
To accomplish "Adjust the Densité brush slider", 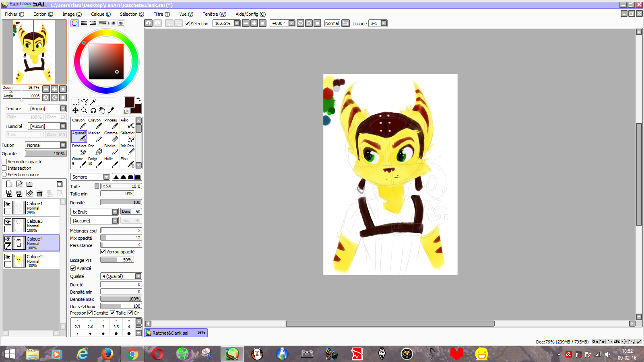I will tap(121, 202).
